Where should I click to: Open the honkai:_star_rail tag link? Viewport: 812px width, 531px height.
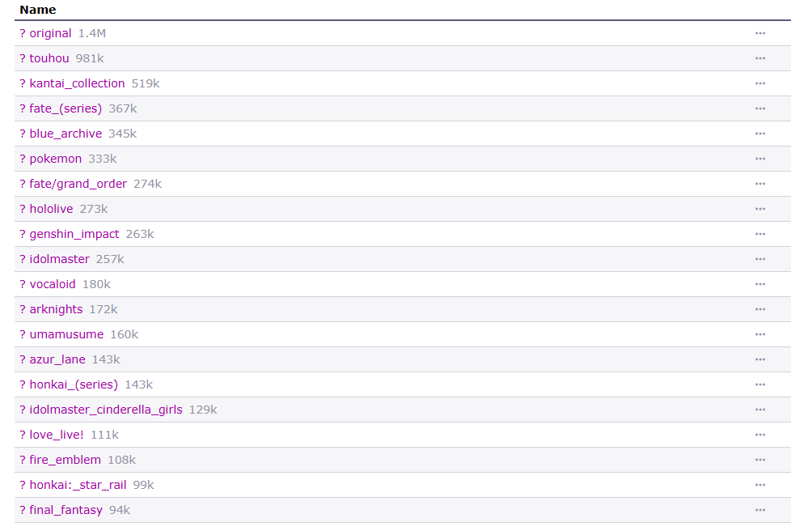(x=78, y=485)
